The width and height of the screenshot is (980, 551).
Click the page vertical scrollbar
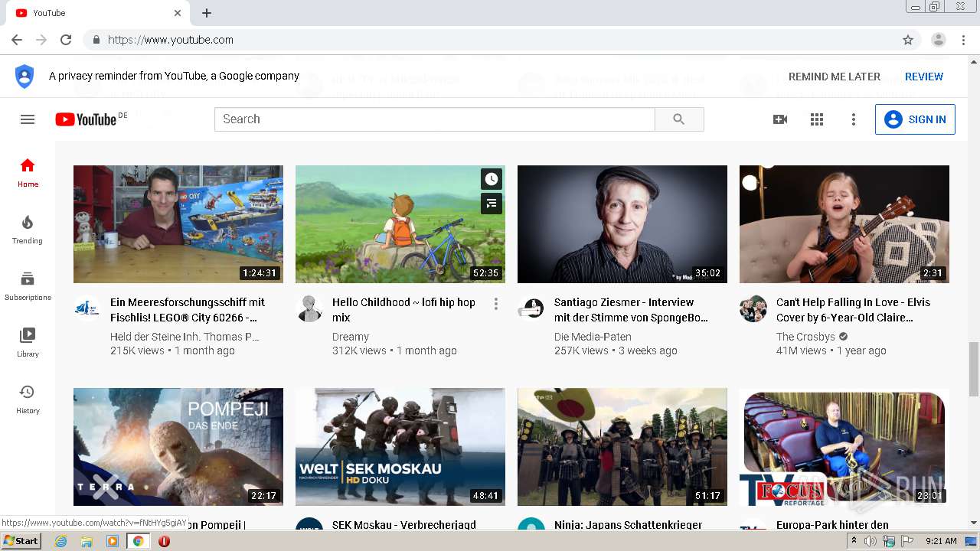coord(974,368)
